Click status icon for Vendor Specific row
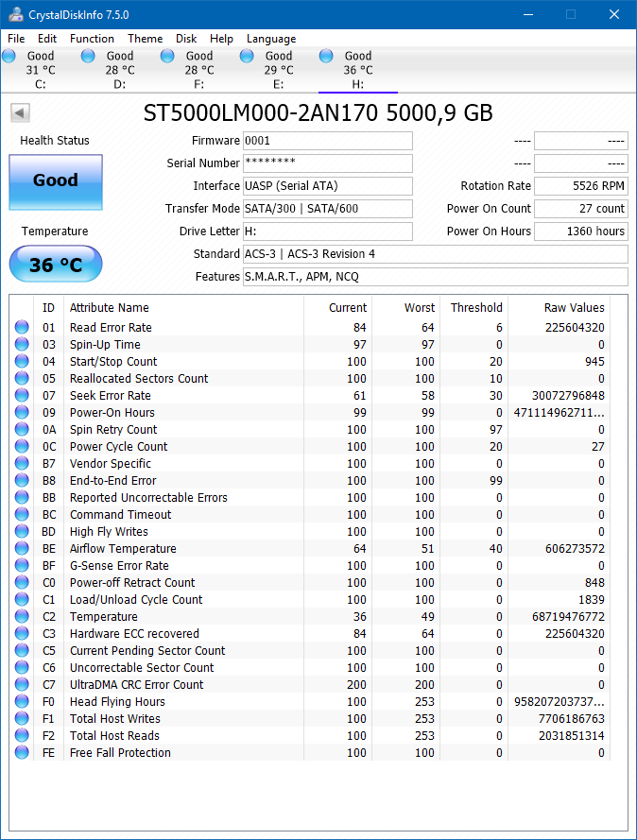This screenshot has width=637, height=840. (22, 463)
